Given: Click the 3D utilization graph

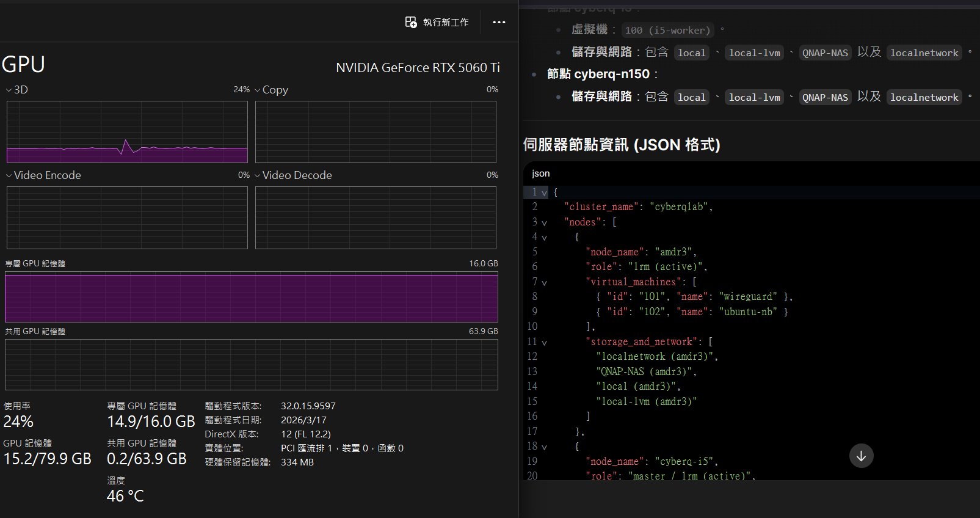Looking at the screenshot, I should 127,132.
